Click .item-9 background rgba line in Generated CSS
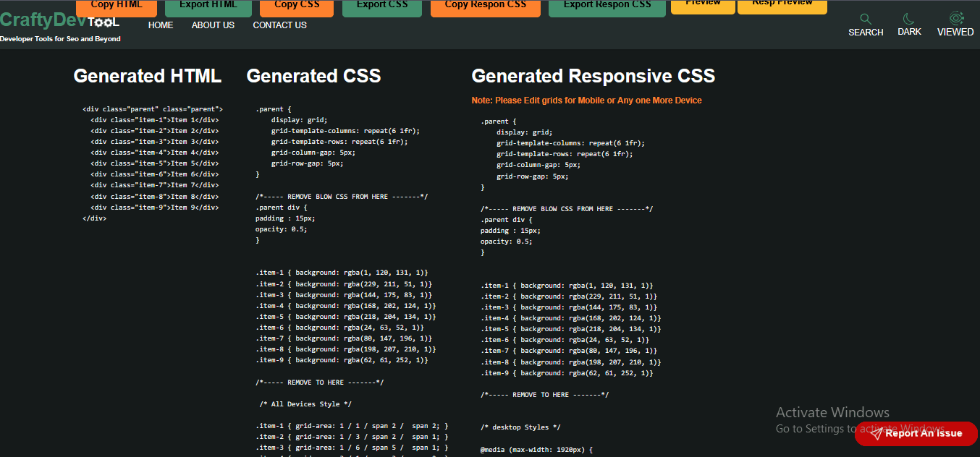This screenshot has height=457, width=980. pyautogui.click(x=342, y=360)
